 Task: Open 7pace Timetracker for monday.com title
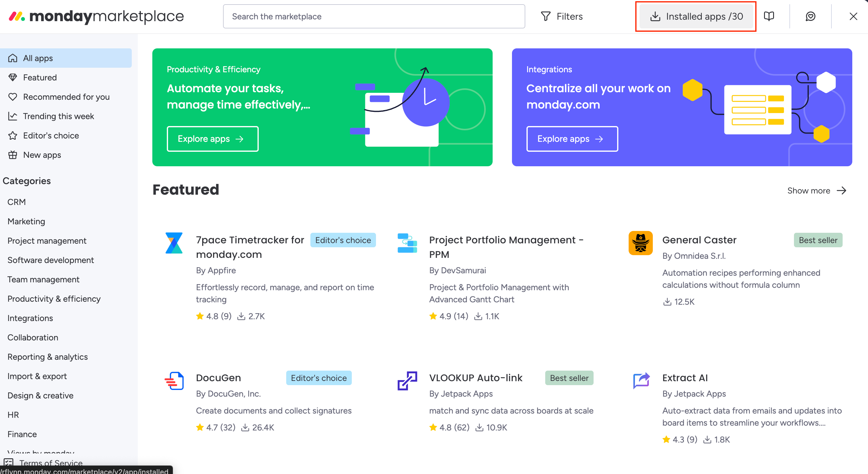250,247
